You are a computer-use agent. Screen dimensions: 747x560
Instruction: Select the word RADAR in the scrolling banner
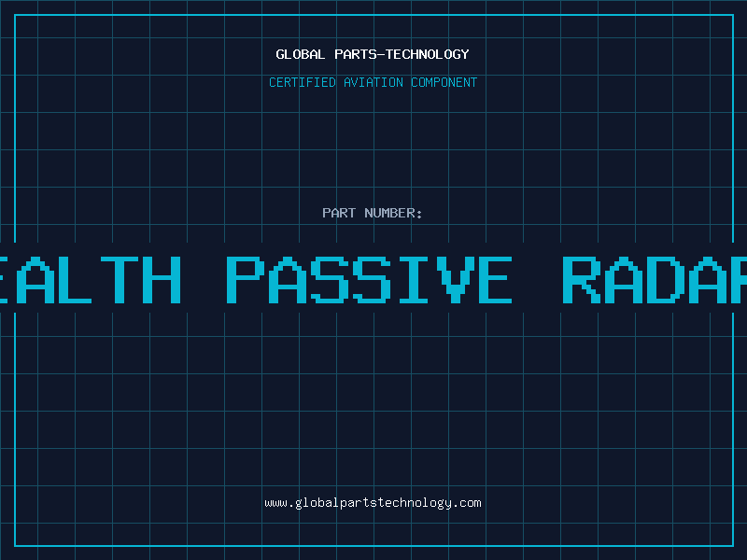(655, 280)
